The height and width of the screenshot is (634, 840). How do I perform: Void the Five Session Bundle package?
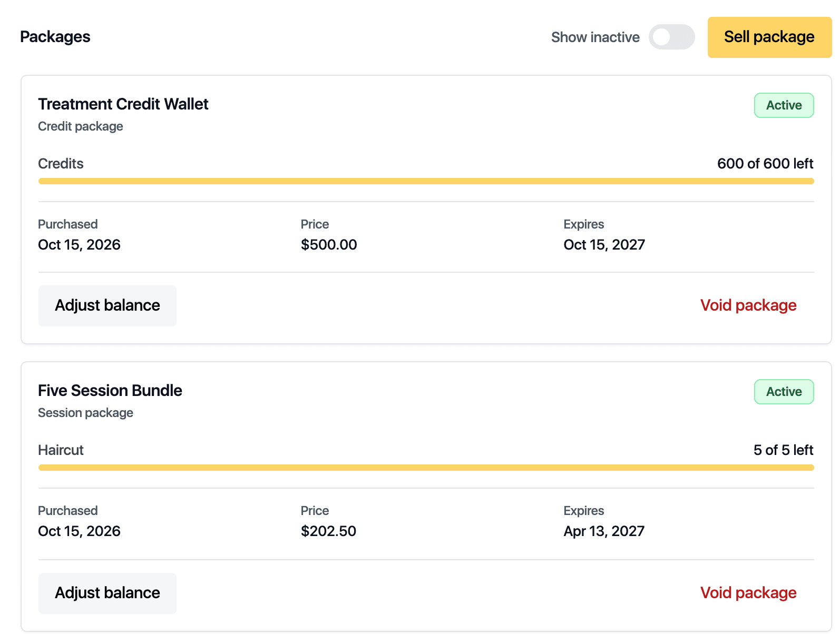click(748, 593)
